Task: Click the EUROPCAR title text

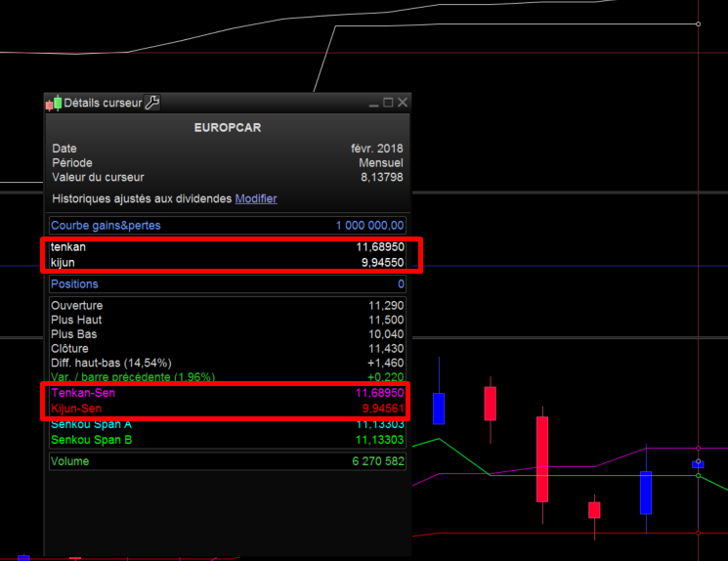Action: (x=228, y=128)
